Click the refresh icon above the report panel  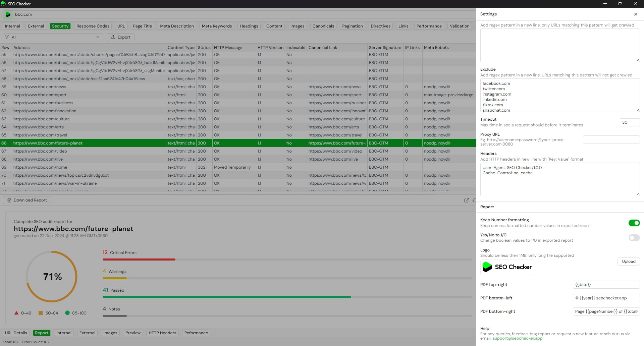coord(474,200)
